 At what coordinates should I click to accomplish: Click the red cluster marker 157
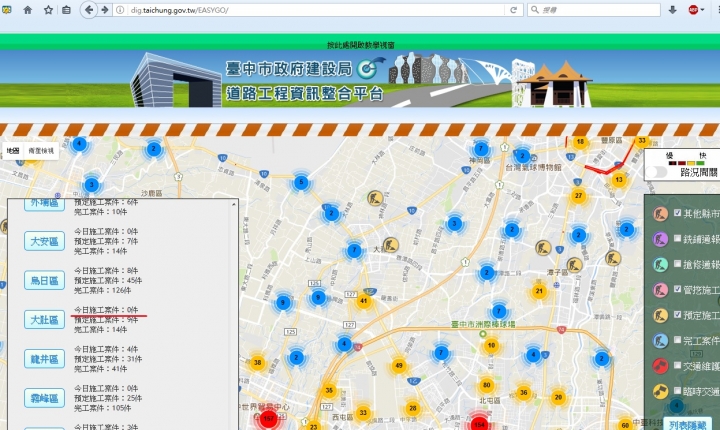pos(268,419)
